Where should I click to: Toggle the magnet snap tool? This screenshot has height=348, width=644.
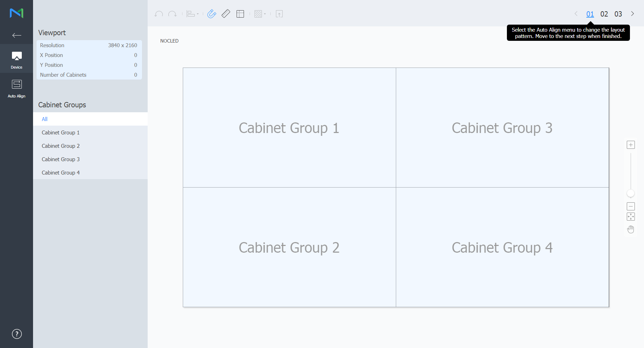(x=212, y=14)
